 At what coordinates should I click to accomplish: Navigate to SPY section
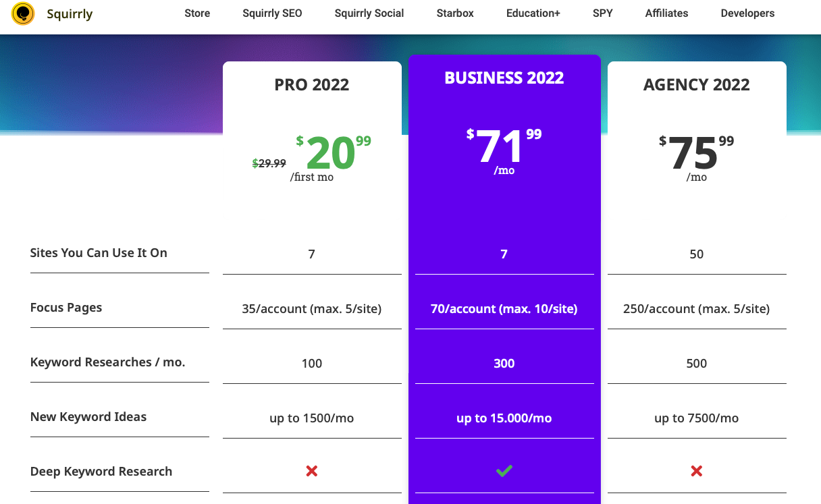603,13
